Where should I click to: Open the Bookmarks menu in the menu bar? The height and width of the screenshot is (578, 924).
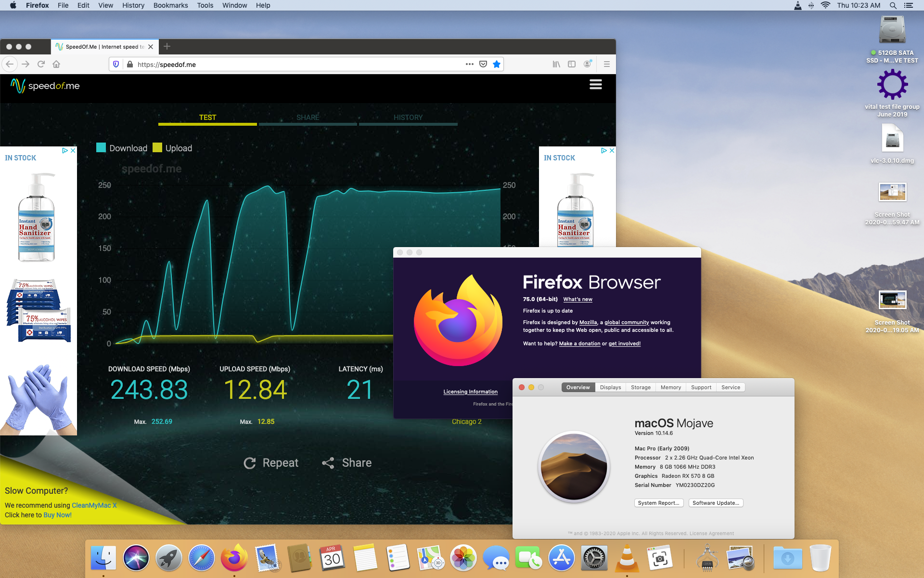[170, 5]
